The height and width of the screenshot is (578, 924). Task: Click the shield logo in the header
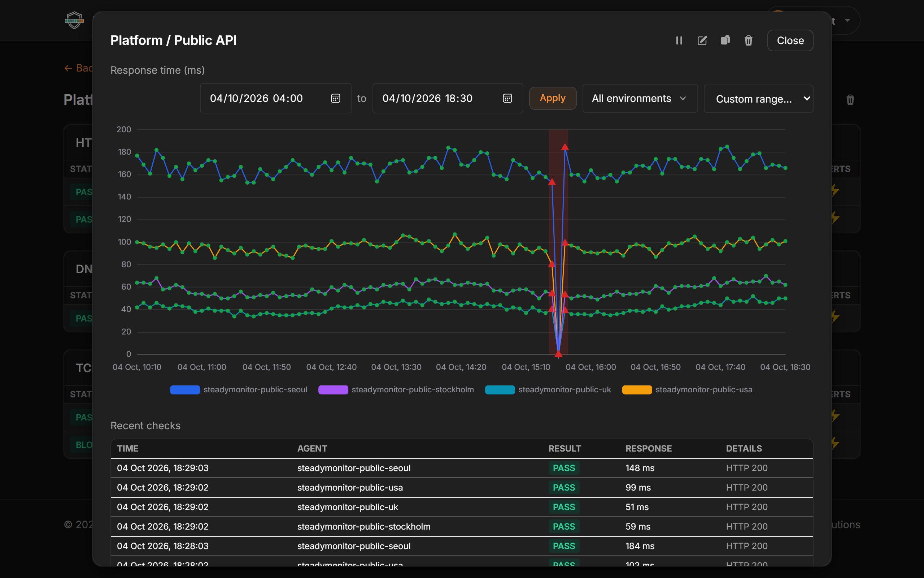coord(74,20)
